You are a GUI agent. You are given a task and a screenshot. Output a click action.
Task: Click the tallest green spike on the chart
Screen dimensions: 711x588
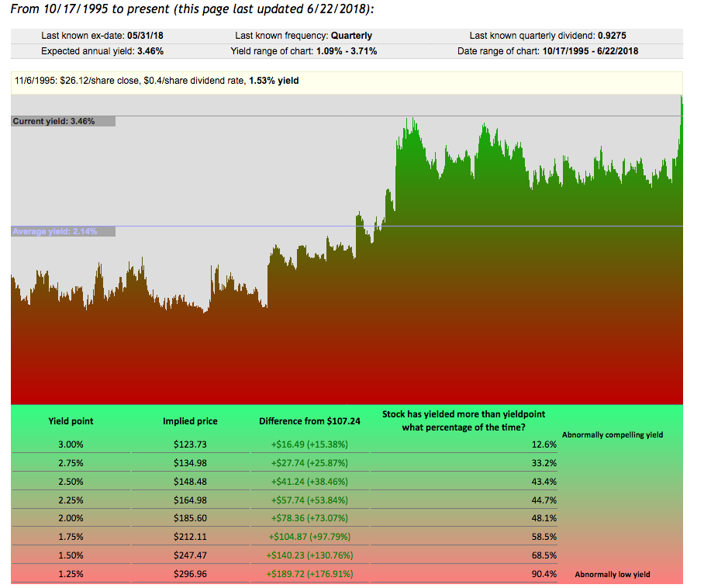681,101
